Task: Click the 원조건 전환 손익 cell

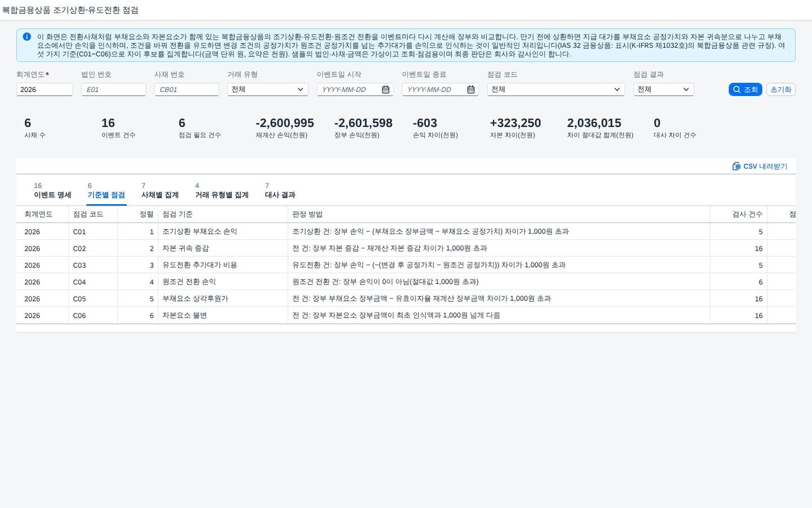Action: tap(223, 282)
